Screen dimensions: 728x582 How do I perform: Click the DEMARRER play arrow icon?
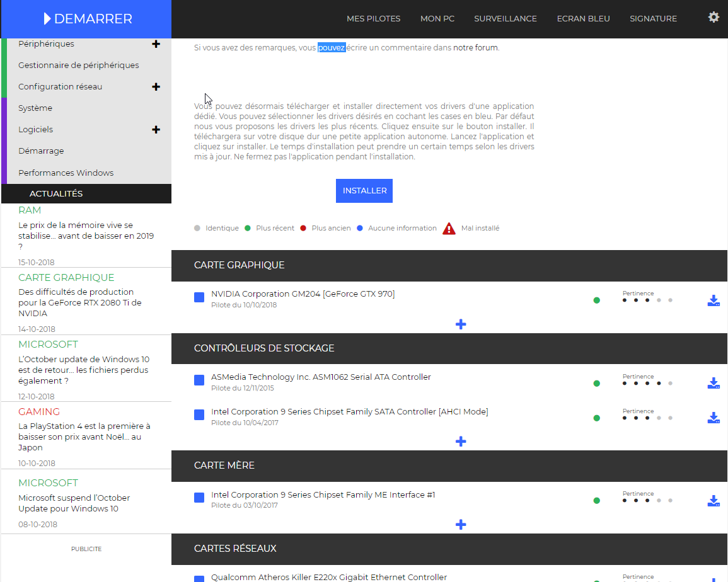47,18
